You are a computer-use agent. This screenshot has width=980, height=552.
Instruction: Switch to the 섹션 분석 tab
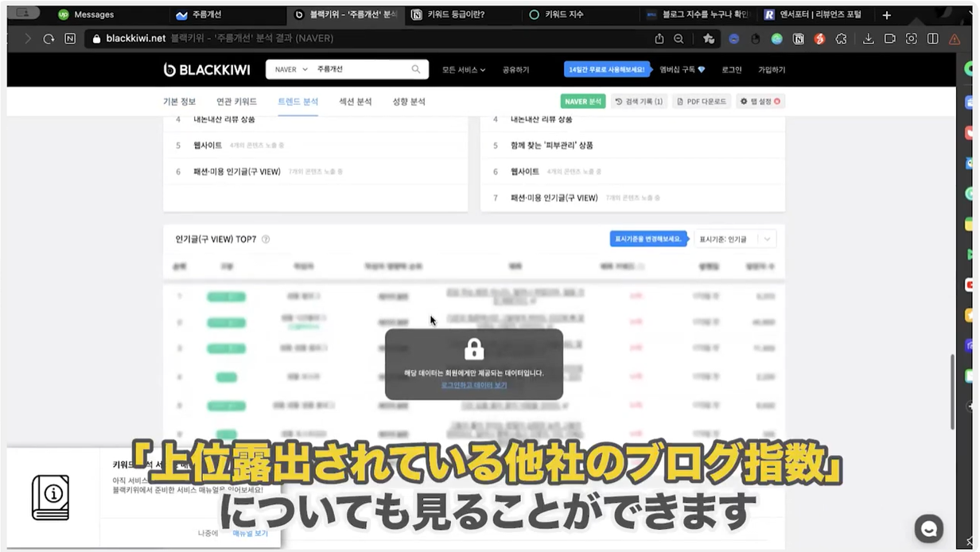[x=355, y=102]
